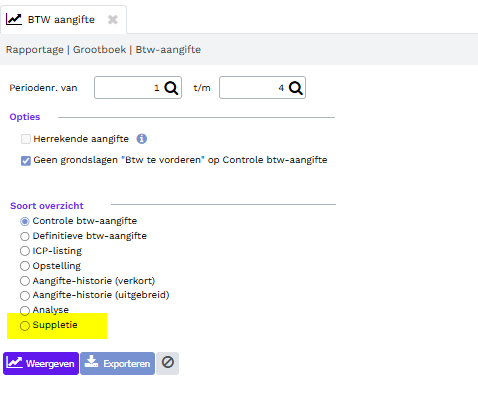Click the purple Weergeven button
This screenshot has height=402, width=478.
click(x=41, y=363)
